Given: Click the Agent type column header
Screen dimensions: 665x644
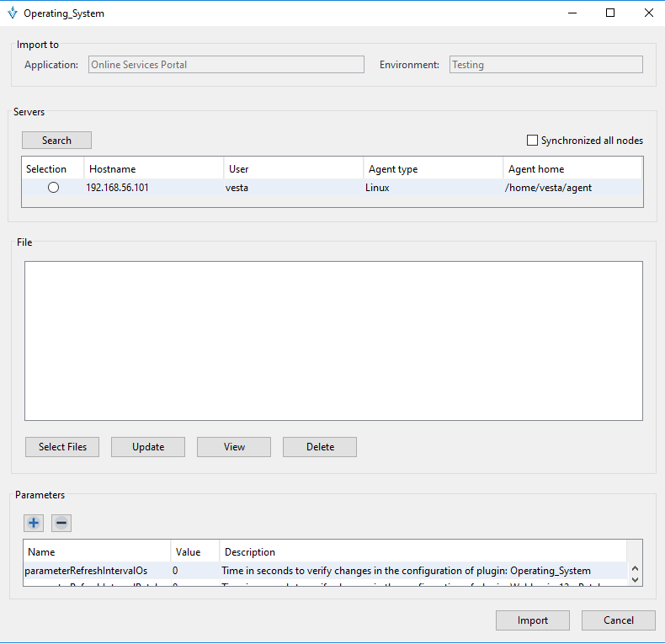Looking at the screenshot, I should click(433, 169).
